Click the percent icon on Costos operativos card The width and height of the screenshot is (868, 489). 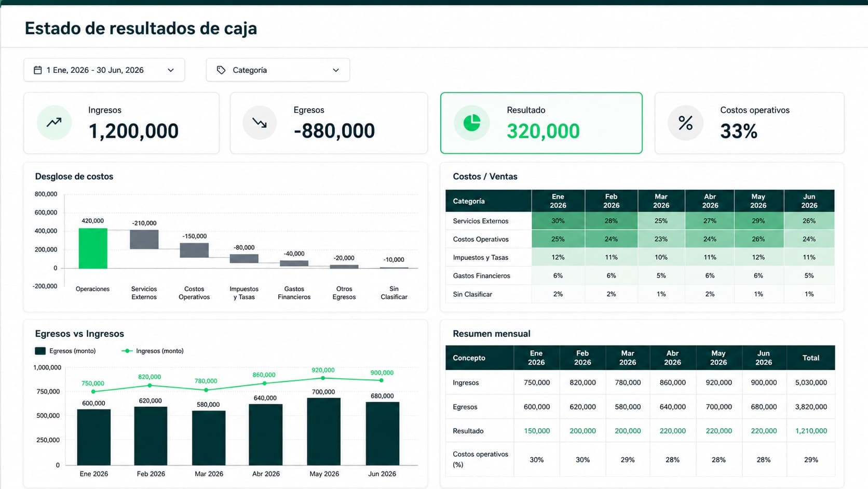685,123
